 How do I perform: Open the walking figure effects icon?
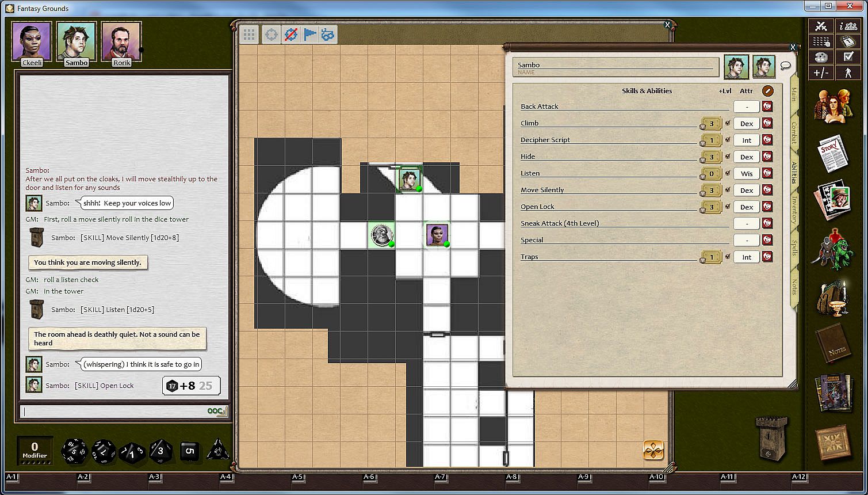pos(848,73)
